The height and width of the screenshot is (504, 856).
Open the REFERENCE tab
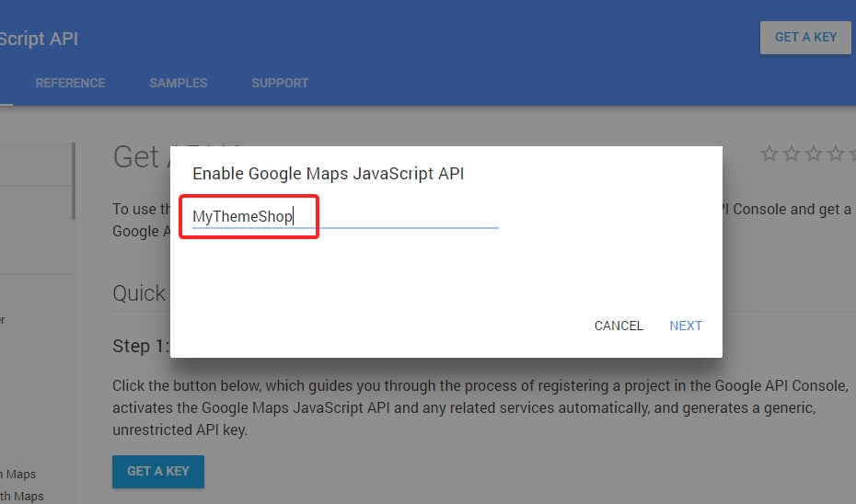point(71,83)
